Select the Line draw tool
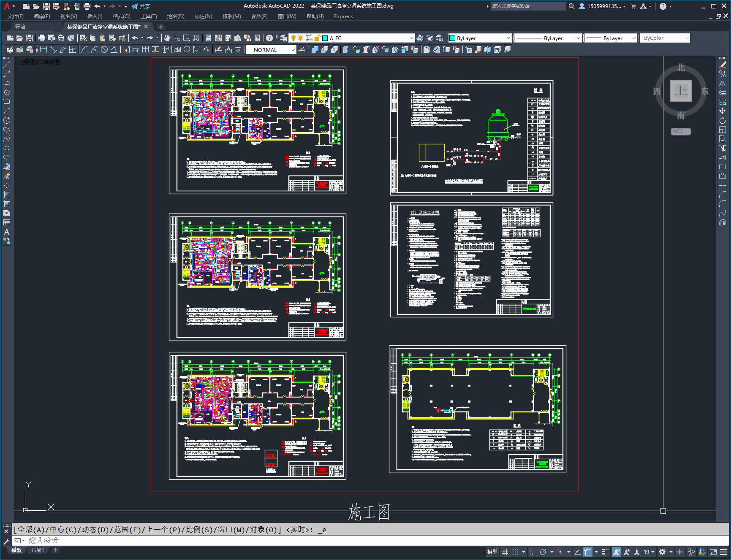Screen dimensions: 731x560 click(x=7, y=65)
